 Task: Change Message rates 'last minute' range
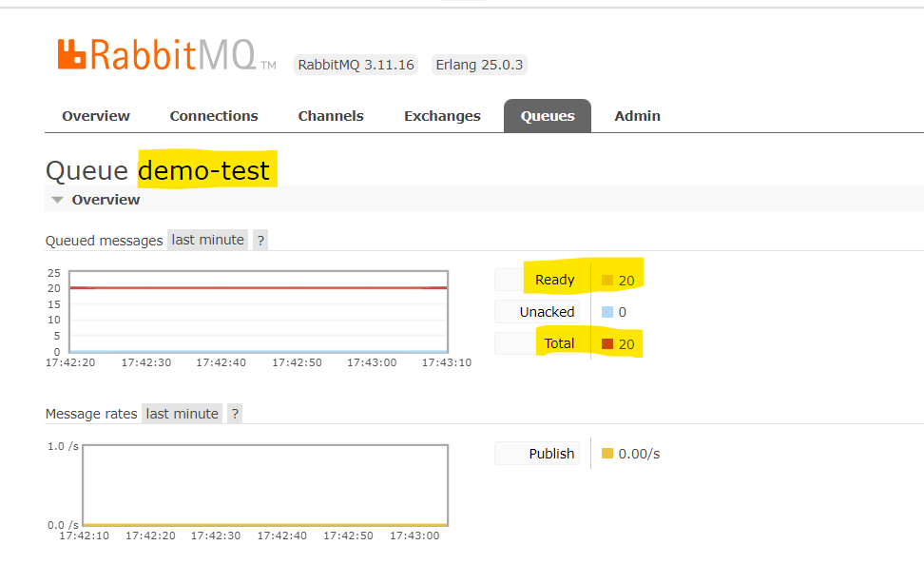coord(183,414)
